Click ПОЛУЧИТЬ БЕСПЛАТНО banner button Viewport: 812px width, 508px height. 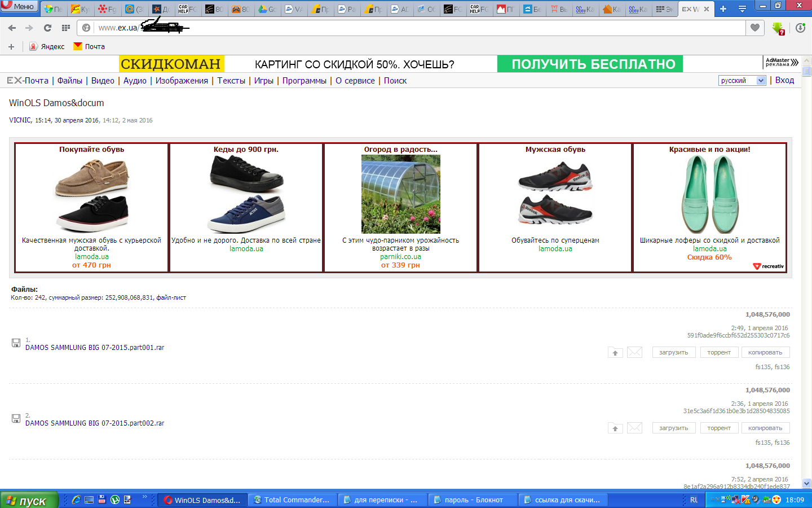[590, 64]
